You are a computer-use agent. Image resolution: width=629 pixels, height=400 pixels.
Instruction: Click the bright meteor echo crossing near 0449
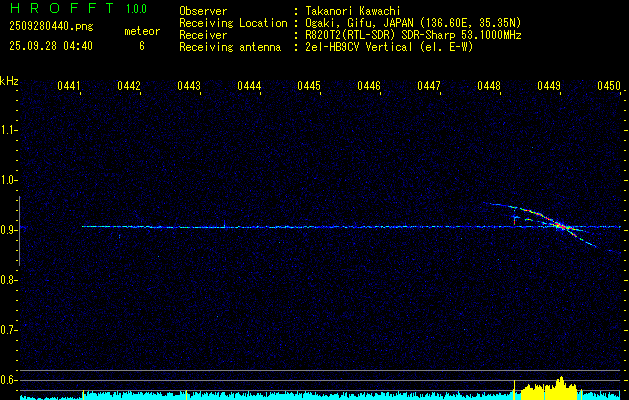pyautogui.click(x=562, y=227)
